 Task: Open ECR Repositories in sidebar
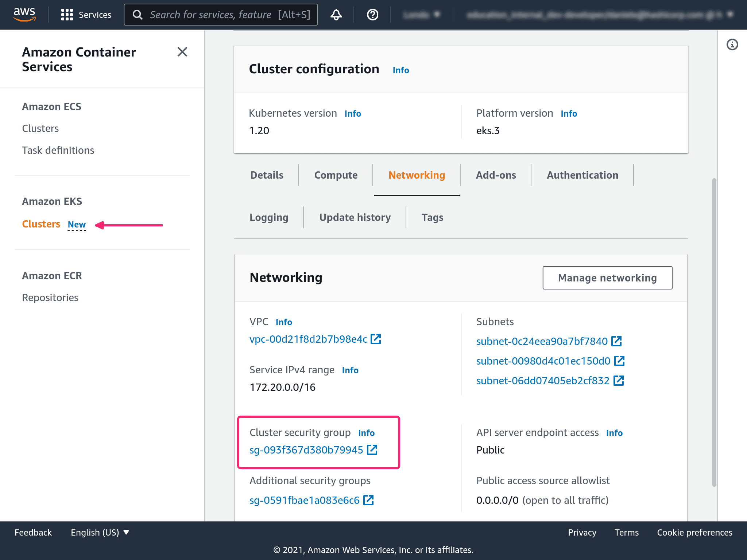pyautogui.click(x=50, y=297)
